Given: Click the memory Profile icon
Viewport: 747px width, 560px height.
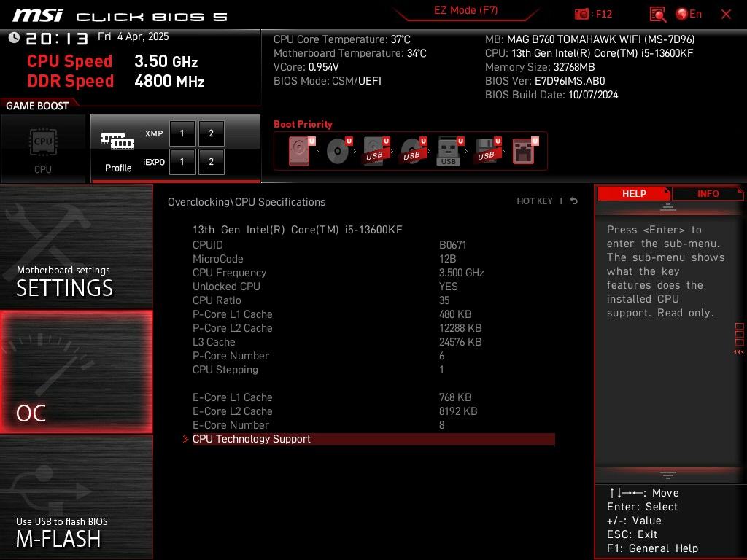Looking at the screenshot, I should (x=118, y=152).
